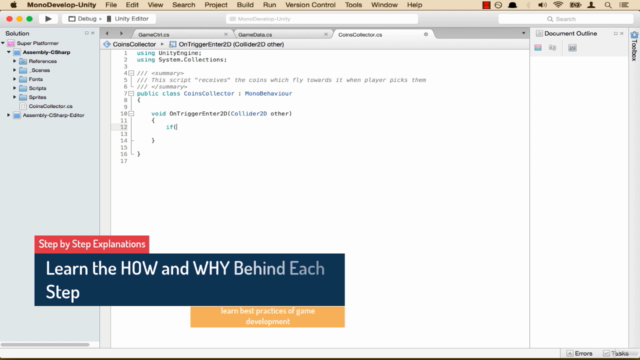The width and height of the screenshot is (640, 360).
Task: Close the GameData.cs tab
Action: (x=326, y=34)
